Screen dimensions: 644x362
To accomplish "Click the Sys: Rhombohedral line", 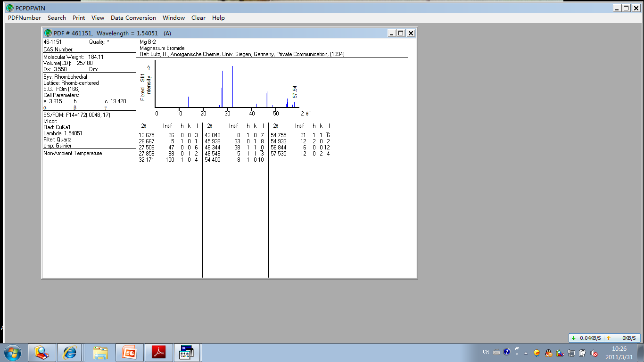I will point(65,77).
